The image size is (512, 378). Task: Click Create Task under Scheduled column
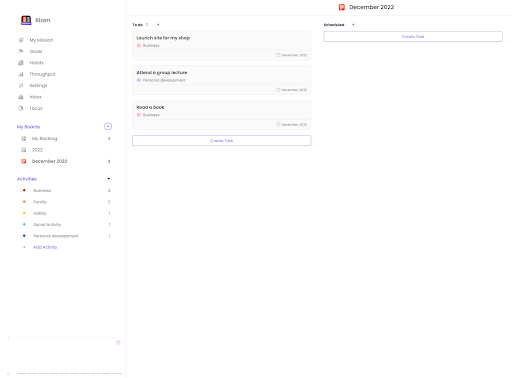[413, 37]
